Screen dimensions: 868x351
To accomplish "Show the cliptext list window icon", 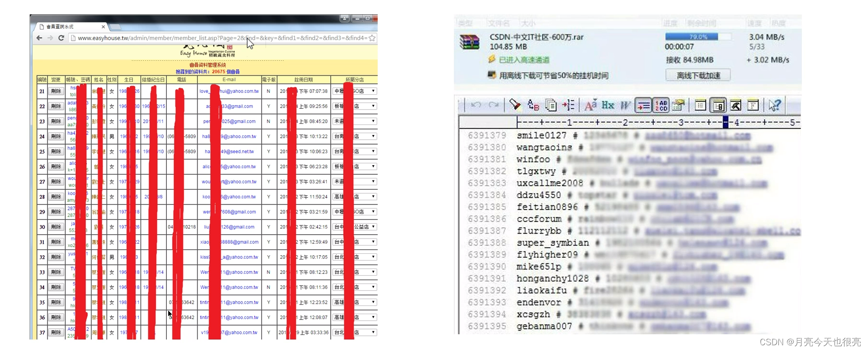I will tap(700, 105).
